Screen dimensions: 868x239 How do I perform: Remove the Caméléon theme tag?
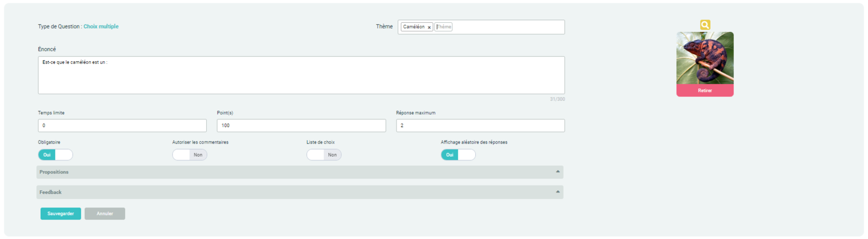coord(429,27)
